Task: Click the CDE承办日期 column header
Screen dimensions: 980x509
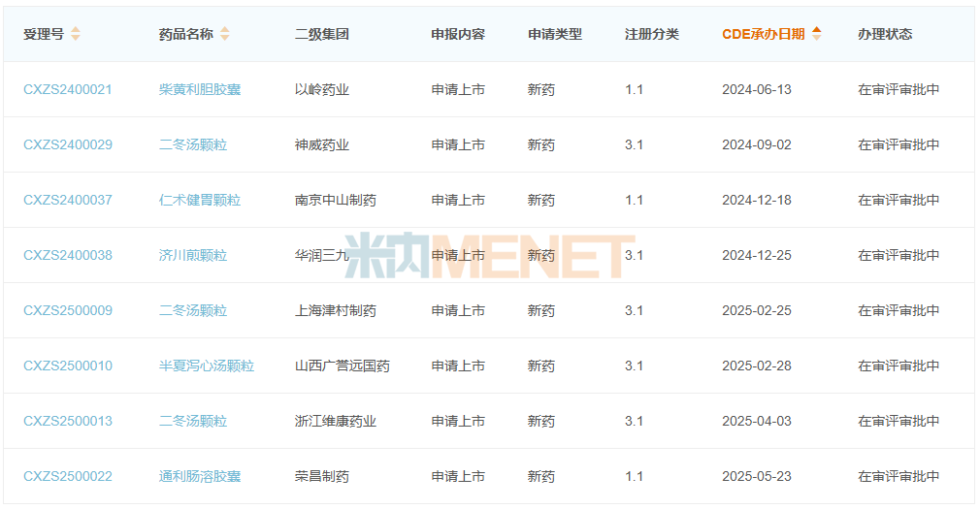Action: pos(763,34)
